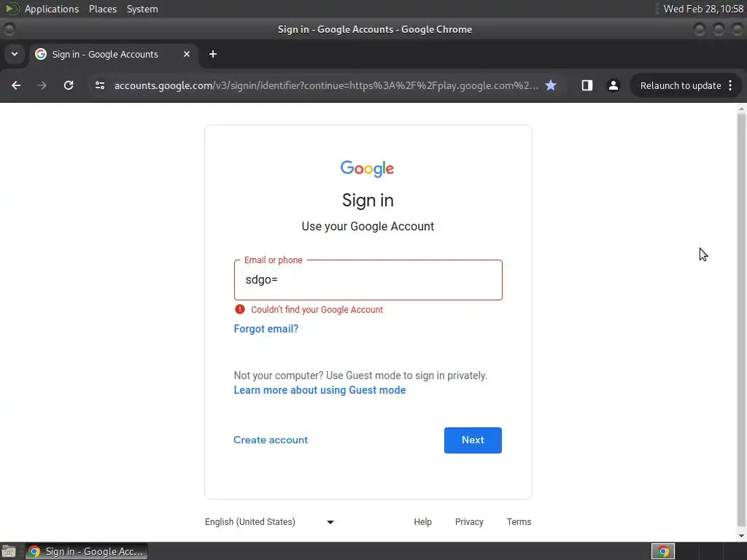The width and height of the screenshot is (747, 560).
Task: Open the Chrome taskbar window entry
Action: pos(87,551)
